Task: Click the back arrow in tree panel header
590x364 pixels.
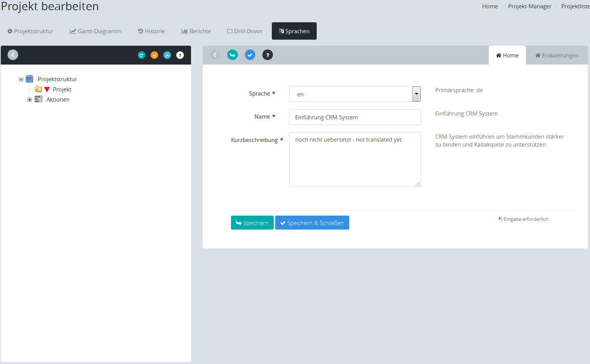Action: point(13,55)
